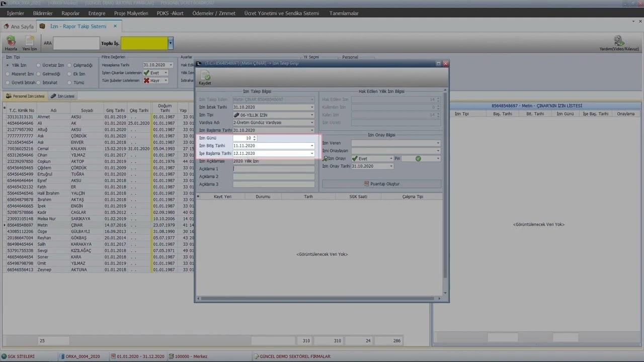Select the Tümü radio button
The image size is (644, 362).
tap(70, 82)
